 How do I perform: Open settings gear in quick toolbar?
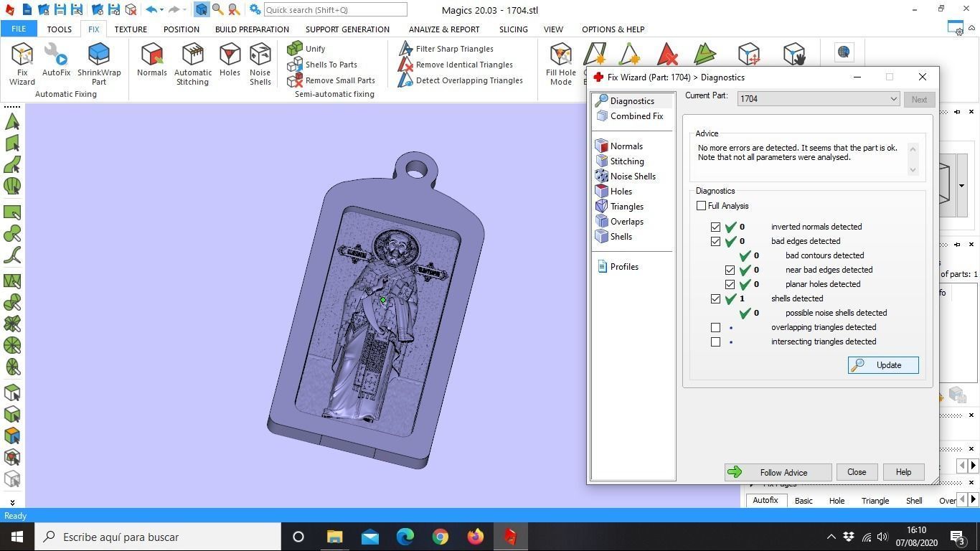point(255,10)
